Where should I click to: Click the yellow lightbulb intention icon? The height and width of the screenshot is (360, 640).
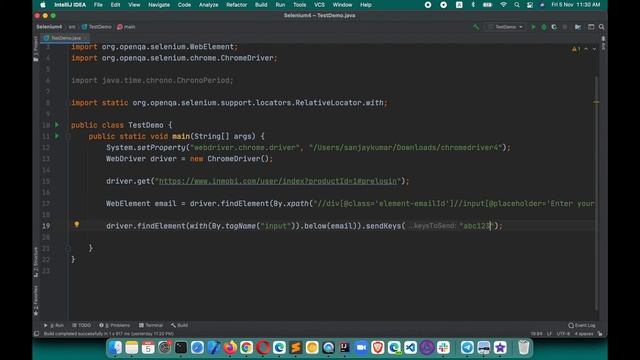coord(76,224)
